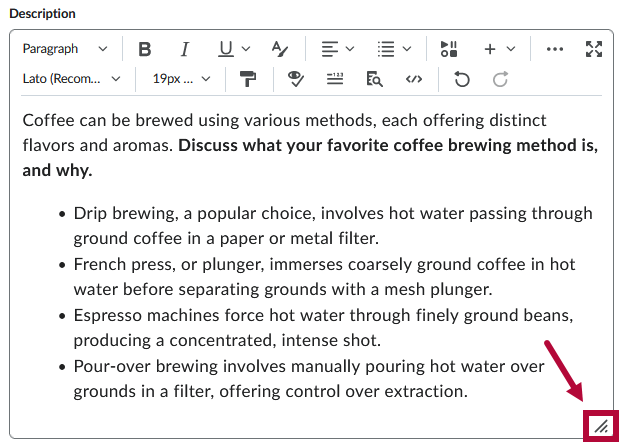Expand alignment options arrow
619x446 pixels.
[x=350, y=49]
